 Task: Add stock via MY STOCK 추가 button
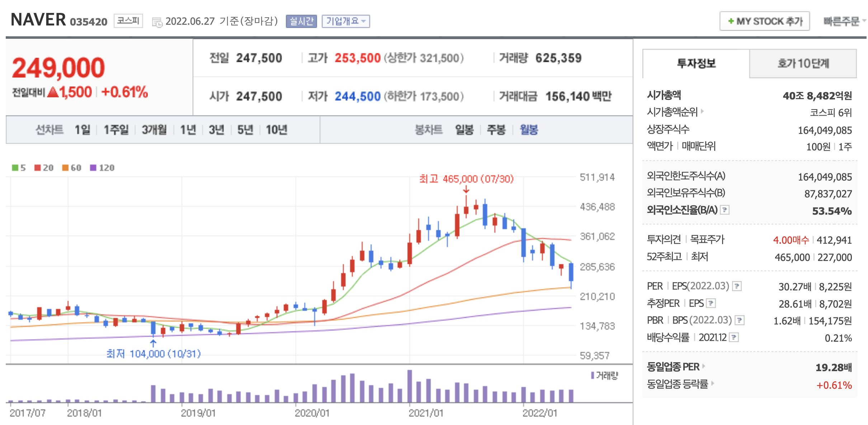pos(765,21)
